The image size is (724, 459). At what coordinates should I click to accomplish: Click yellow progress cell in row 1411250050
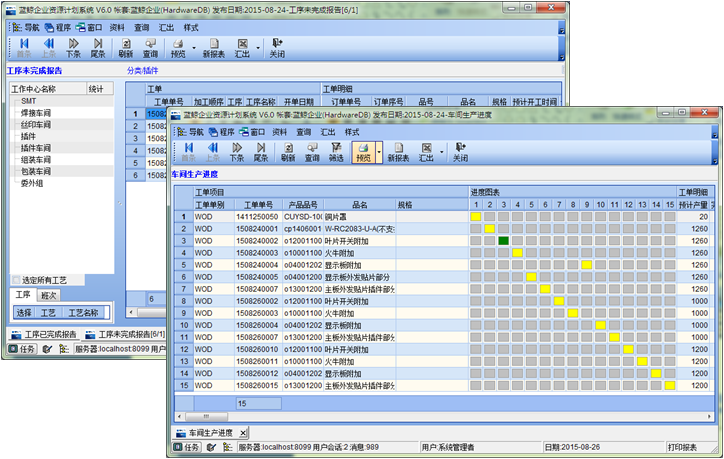(x=476, y=217)
